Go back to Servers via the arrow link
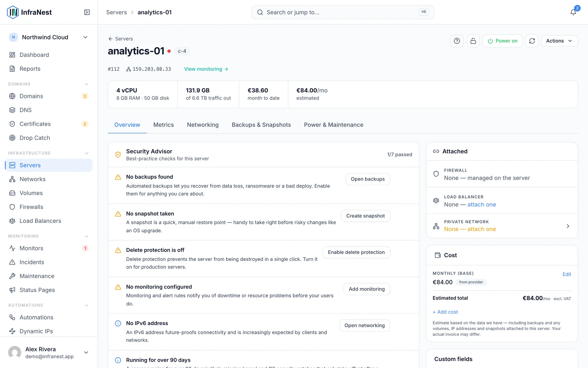The height and width of the screenshot is (368, 588). [121, 39]
